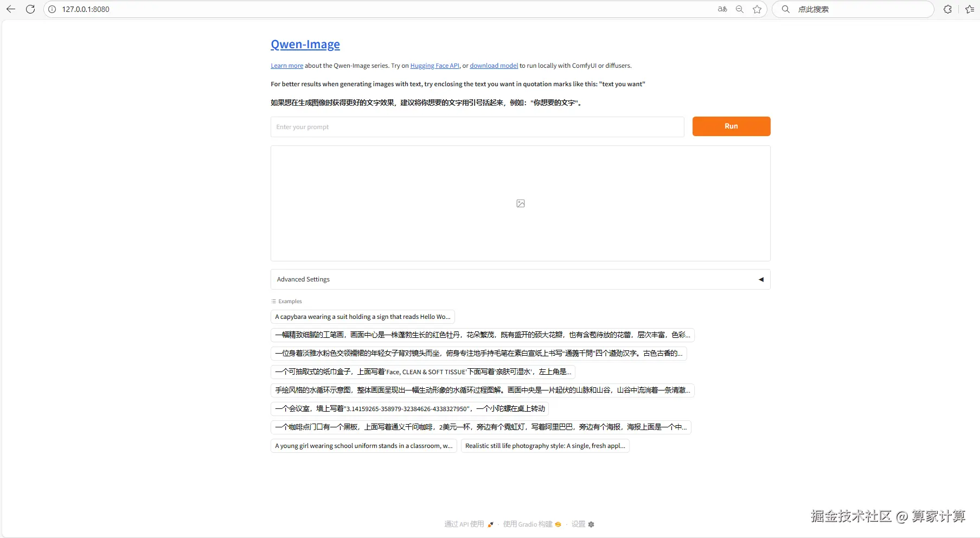Reload the page with the refresh icon
Viewport: 980px width, 538px height.
30,9
